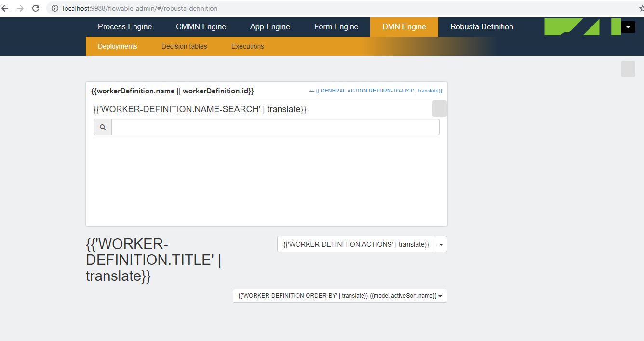Screen dimensions: 644x341
Task: Go to Decision tables sub-tab
Action: pos(184,46)
